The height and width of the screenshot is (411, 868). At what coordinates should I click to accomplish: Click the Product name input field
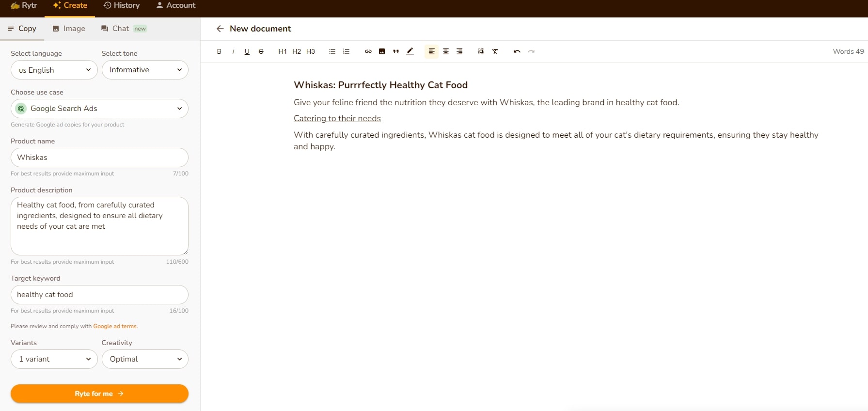[99, 158]
